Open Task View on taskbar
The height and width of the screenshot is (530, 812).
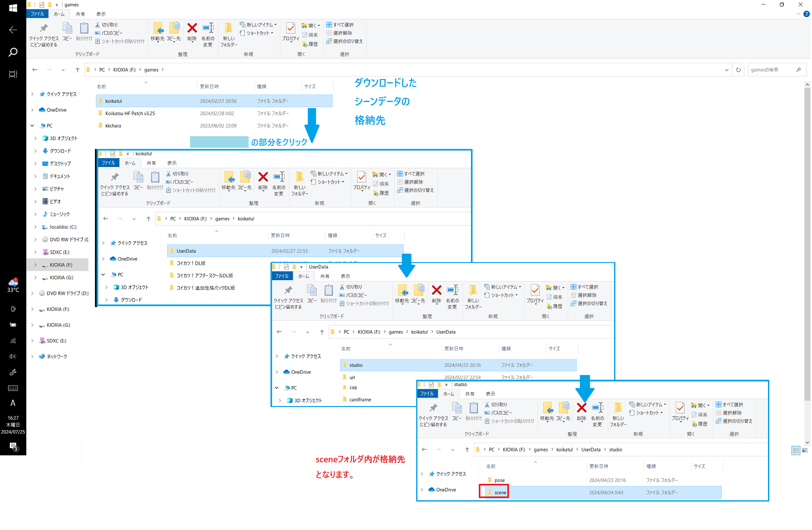tap(13, 74)
